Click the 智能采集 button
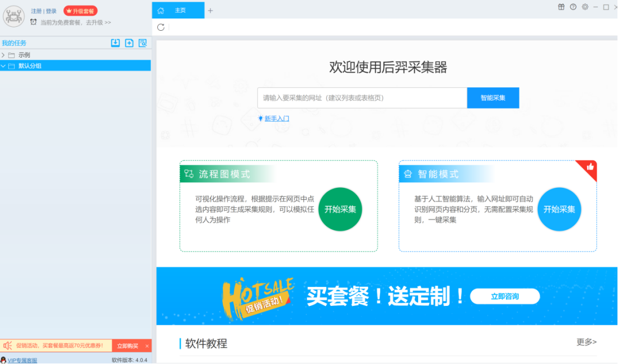 pyautogui.click(x=493, y=98)
